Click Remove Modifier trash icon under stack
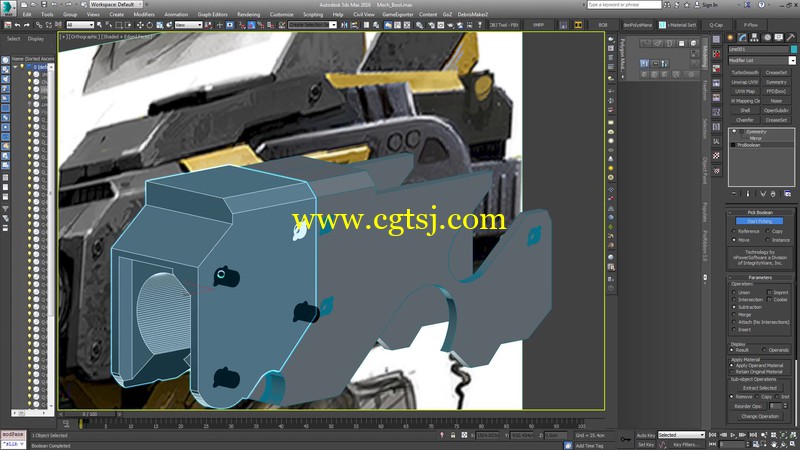This screenshot has height=450, width=800. (773, 194)
